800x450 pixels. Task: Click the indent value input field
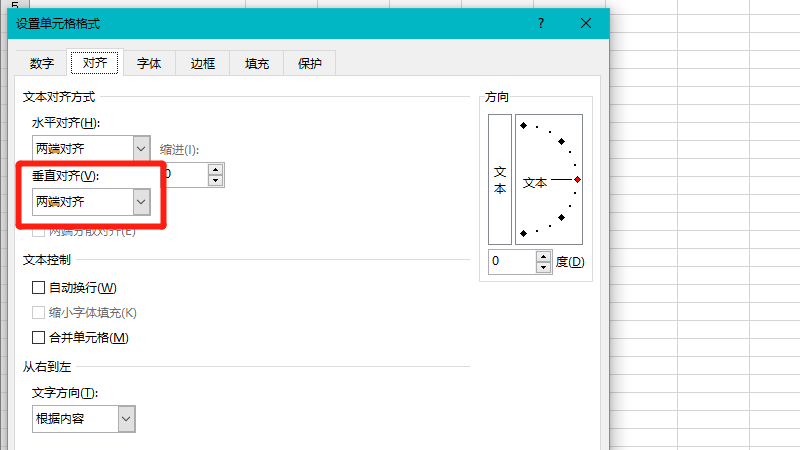[x=186, y=175]
